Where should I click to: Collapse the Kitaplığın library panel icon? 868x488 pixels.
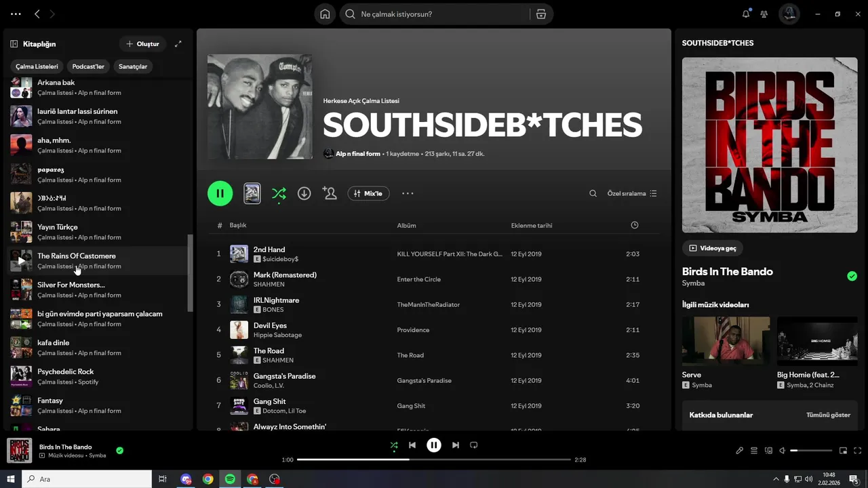(x=14, y=44)
